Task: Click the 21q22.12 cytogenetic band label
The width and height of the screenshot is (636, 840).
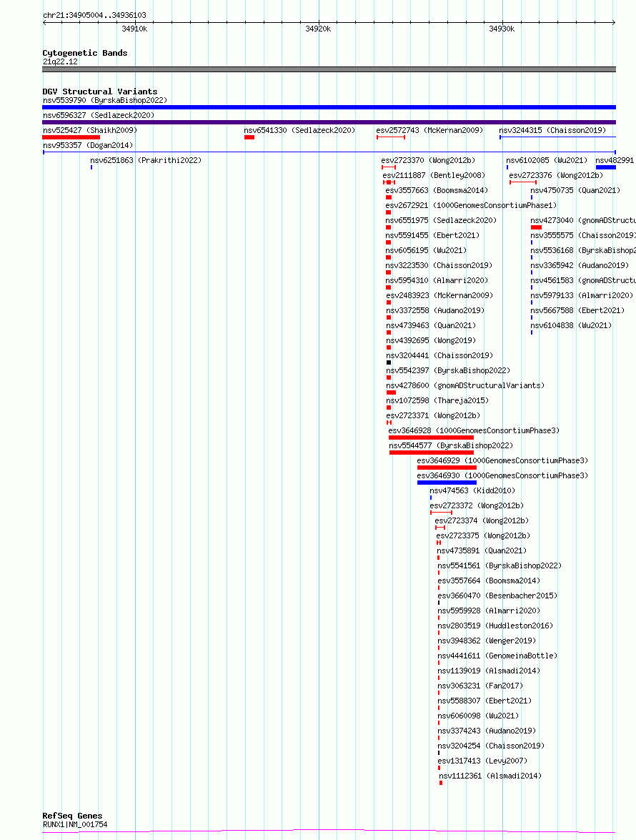Action: pyautogui.click(x=60, y=61)
